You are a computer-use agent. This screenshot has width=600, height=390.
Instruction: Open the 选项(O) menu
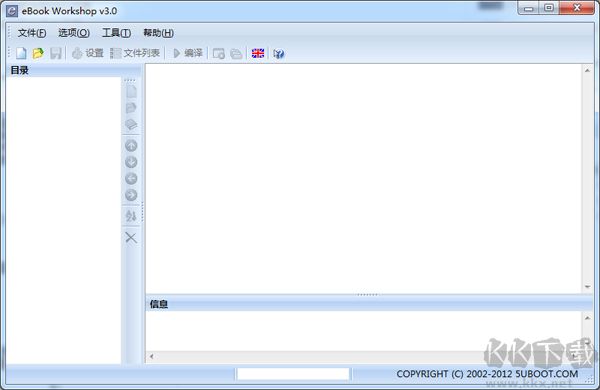74,33
